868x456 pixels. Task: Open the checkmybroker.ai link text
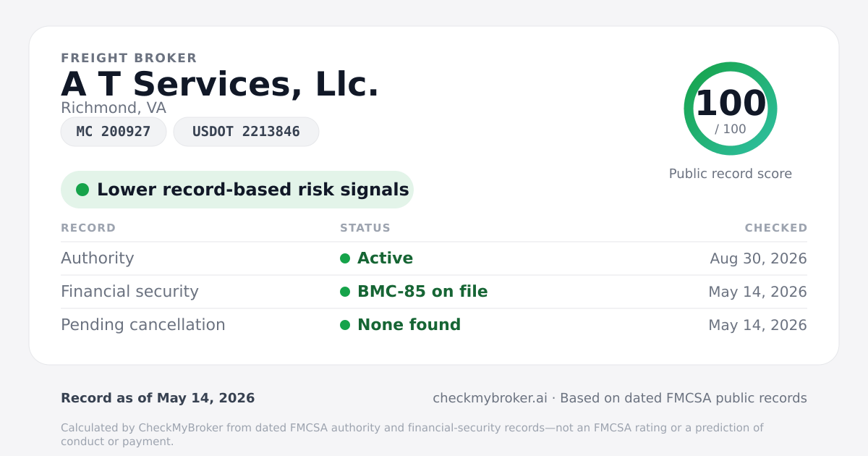(x=490, y=398)
